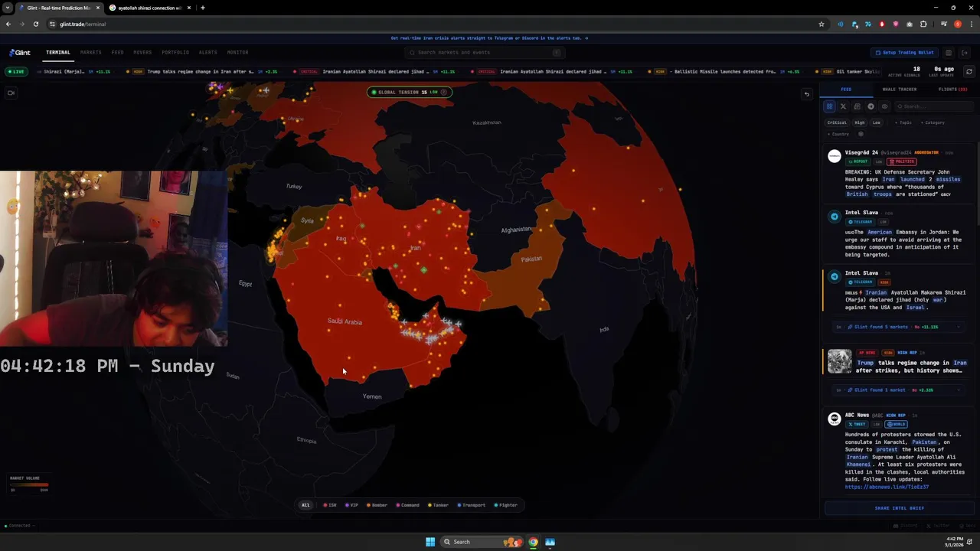Click the browser reload button

click(x=35, y=24)
